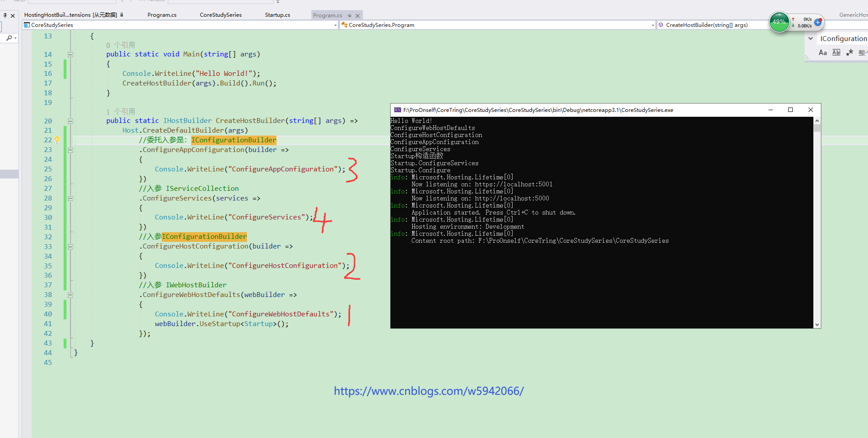Click the console window's title bar icon
The height and width of the screenshot is (438, 868).
(x=397, y=110)
